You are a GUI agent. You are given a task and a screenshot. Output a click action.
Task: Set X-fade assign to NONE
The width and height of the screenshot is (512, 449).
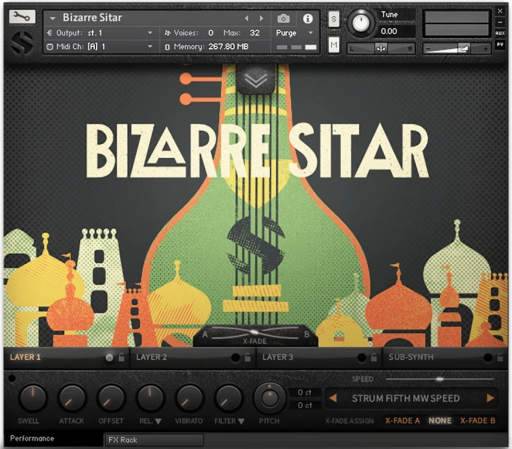coord(440,421)
